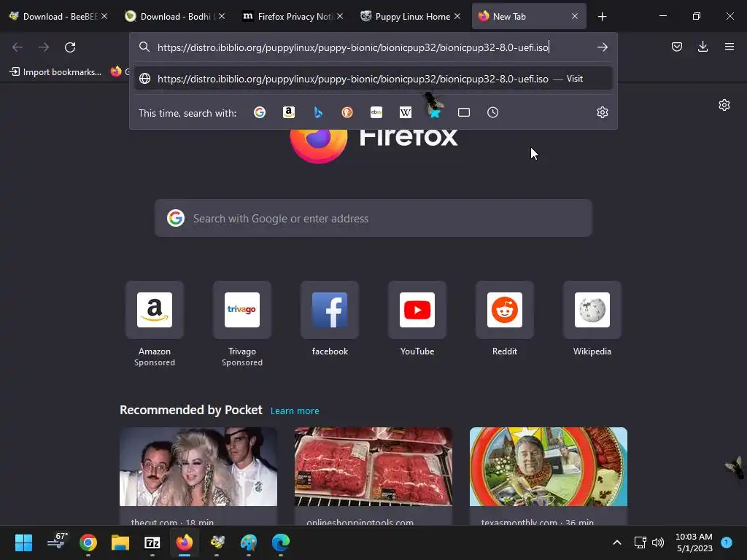Screen dimensions: 747x560
Task: Show hidden system tray icons
Action: pos(617,542)
